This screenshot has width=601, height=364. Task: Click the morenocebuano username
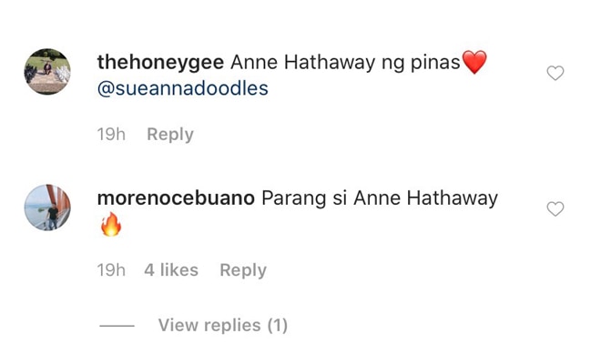pyautogui.click(x=176, y=198)
